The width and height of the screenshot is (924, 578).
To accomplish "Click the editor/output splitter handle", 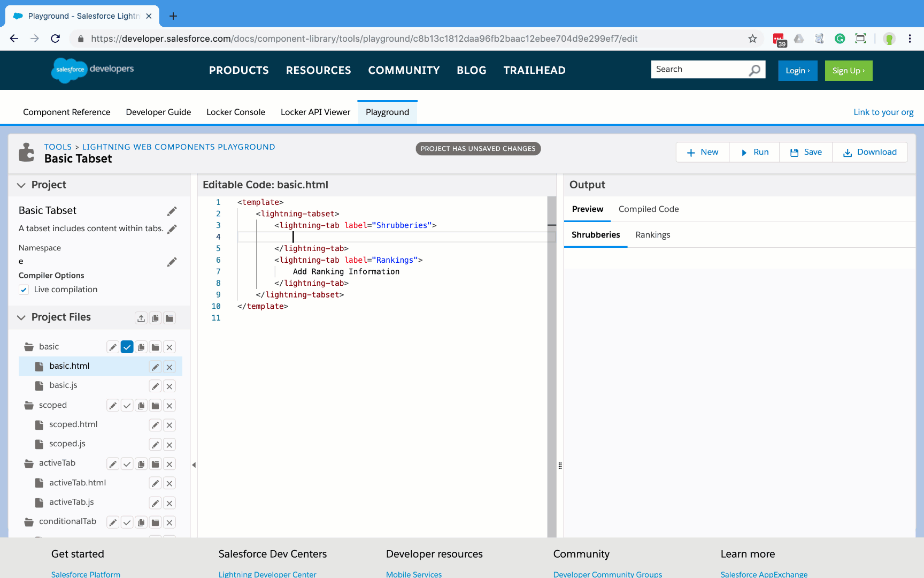I will [560, 466].
